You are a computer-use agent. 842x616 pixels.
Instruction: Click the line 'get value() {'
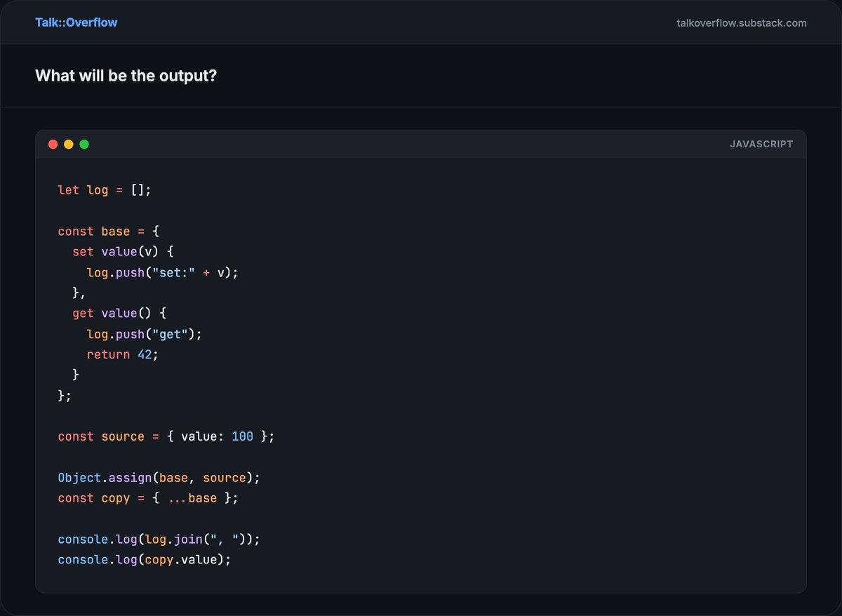tap(119, 314)
